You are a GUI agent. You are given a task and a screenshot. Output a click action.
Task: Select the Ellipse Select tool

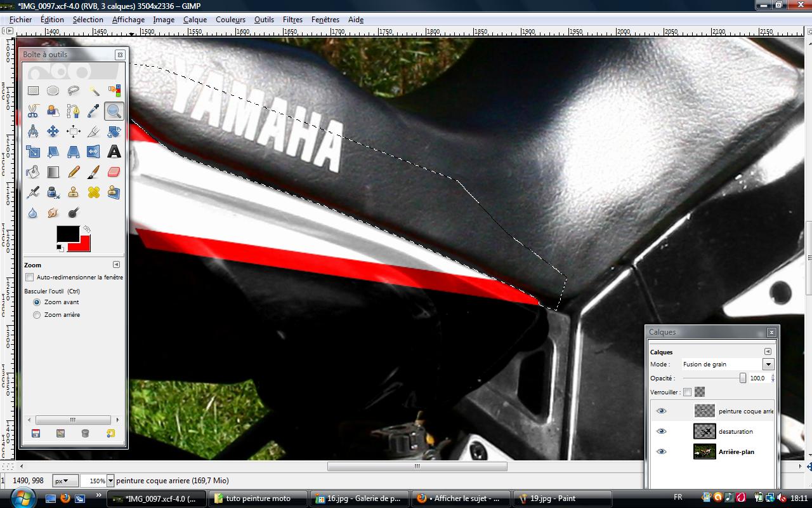(x=53, y=91)
